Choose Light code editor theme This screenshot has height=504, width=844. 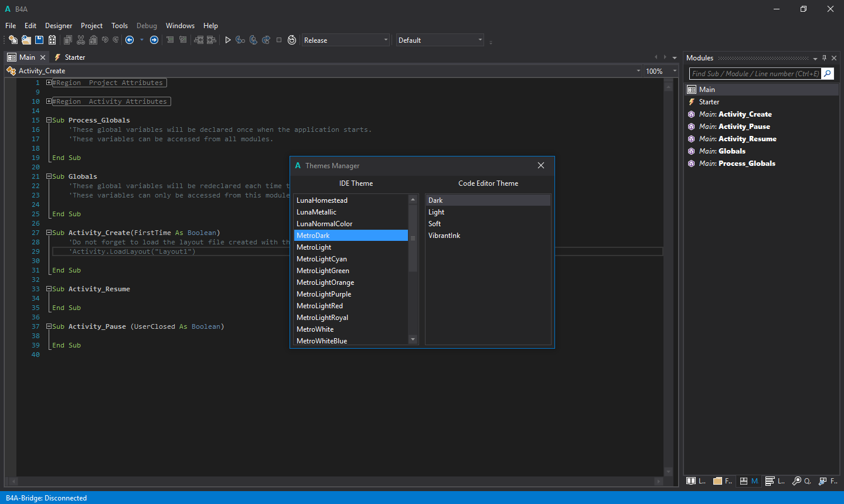[488, 212]
